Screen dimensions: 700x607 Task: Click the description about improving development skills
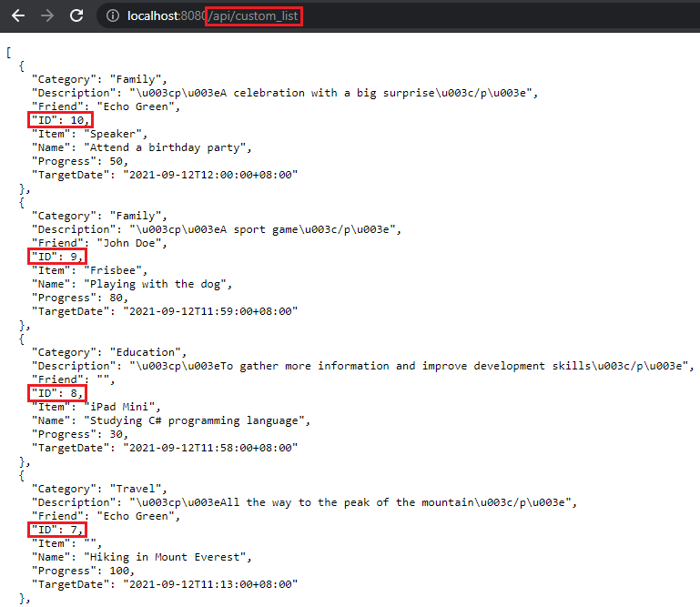(x=411, y=366)
